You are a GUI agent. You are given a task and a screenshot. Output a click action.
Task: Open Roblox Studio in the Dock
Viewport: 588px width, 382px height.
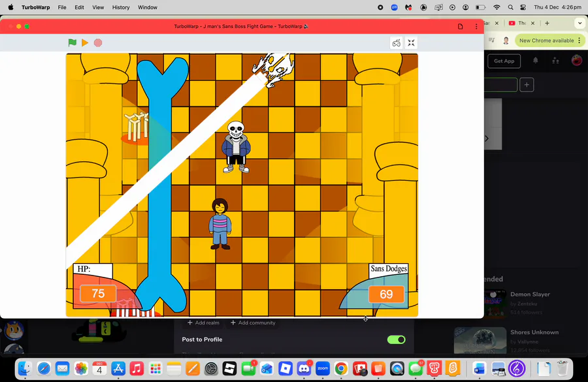pos(286,369)
